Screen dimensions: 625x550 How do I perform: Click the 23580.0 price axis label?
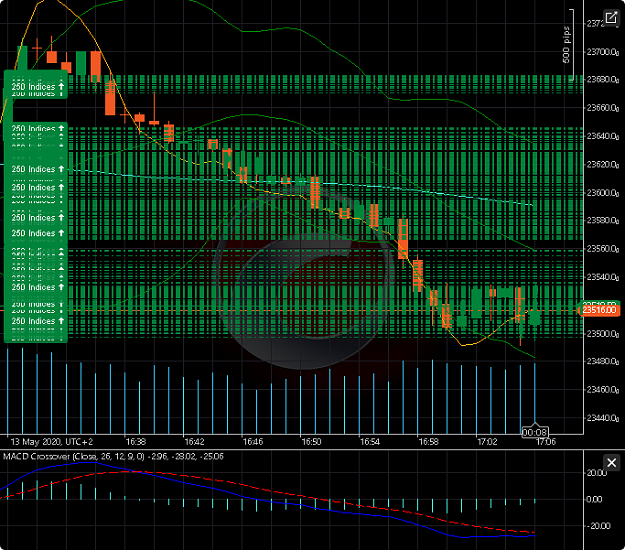click(603, 220)
